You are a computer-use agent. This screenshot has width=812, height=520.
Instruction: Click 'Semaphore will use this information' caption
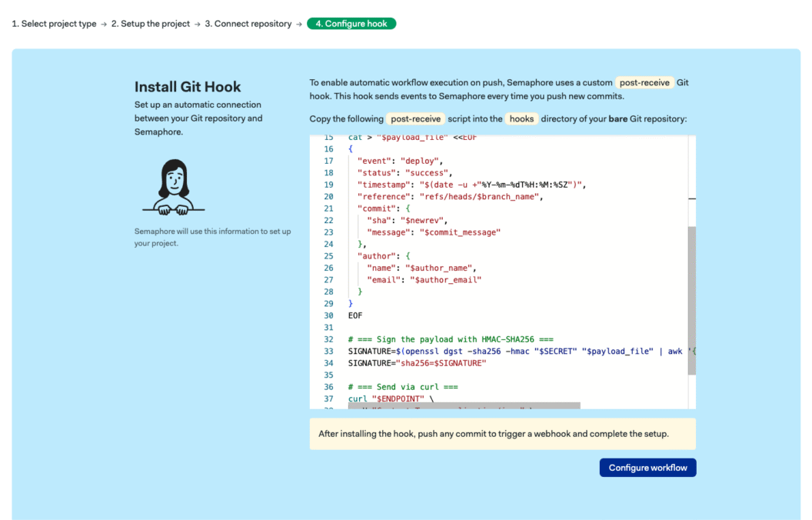pos(212,237)
